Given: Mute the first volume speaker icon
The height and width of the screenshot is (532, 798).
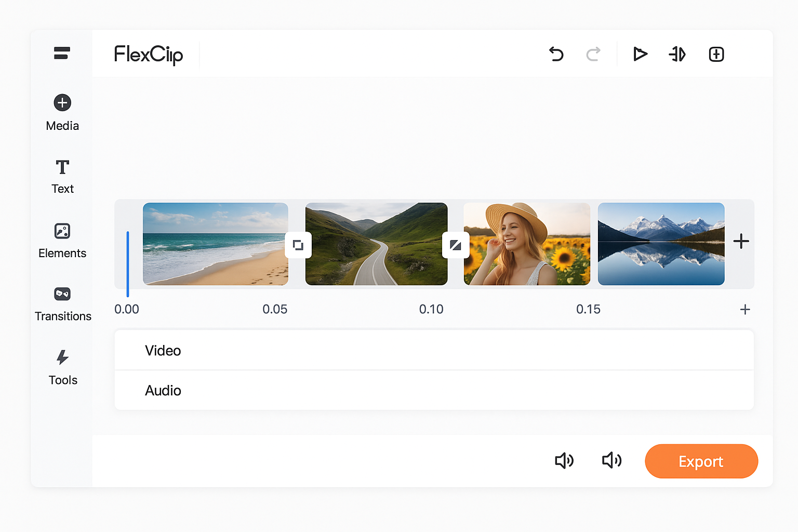Looking at the screenshot, I should point(564,461).
